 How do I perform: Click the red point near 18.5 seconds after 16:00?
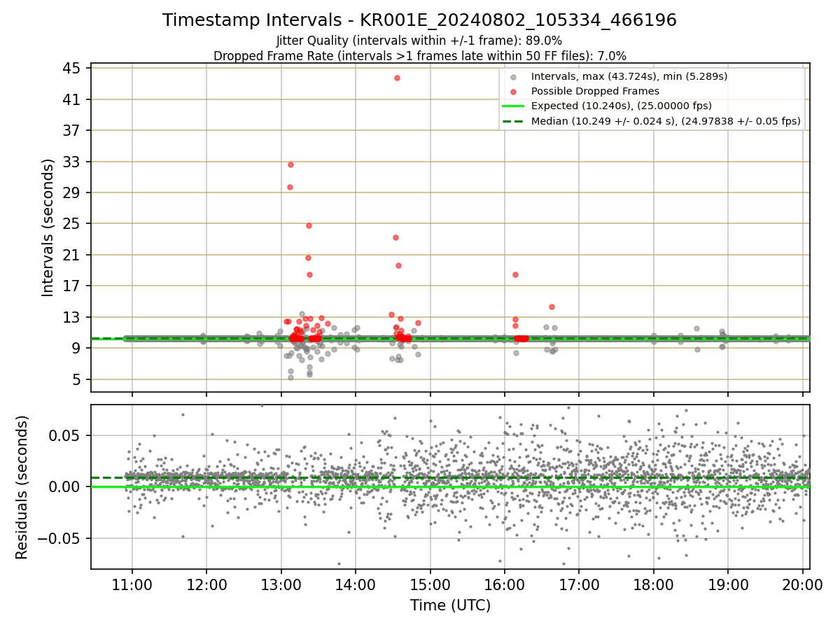[x=515, y=274]
